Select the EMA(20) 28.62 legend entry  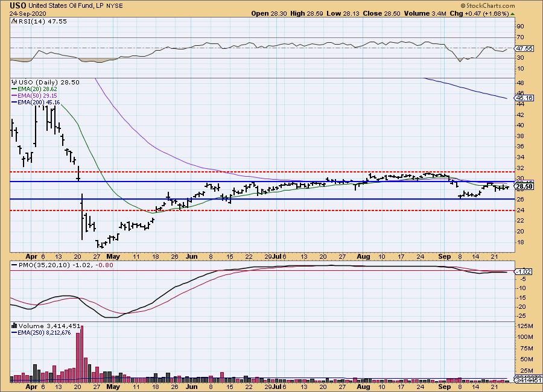click(x=34, y=89)
